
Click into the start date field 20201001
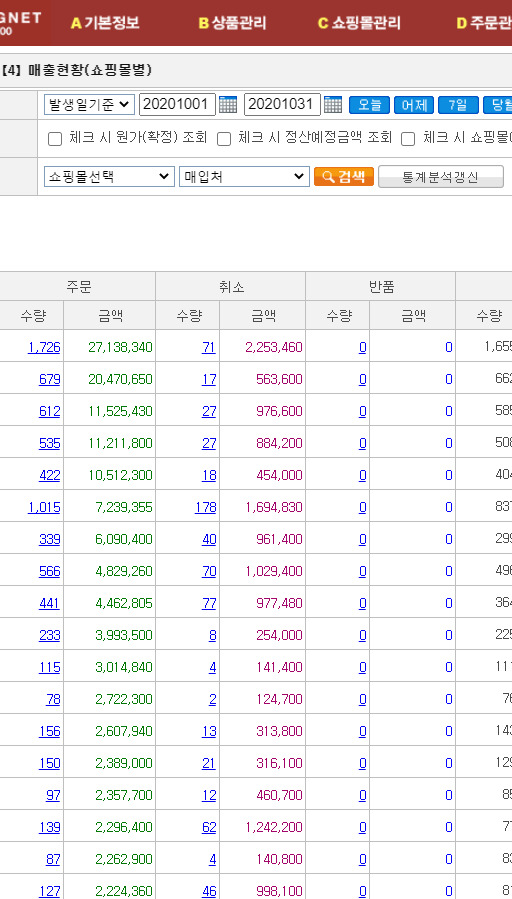177,105
